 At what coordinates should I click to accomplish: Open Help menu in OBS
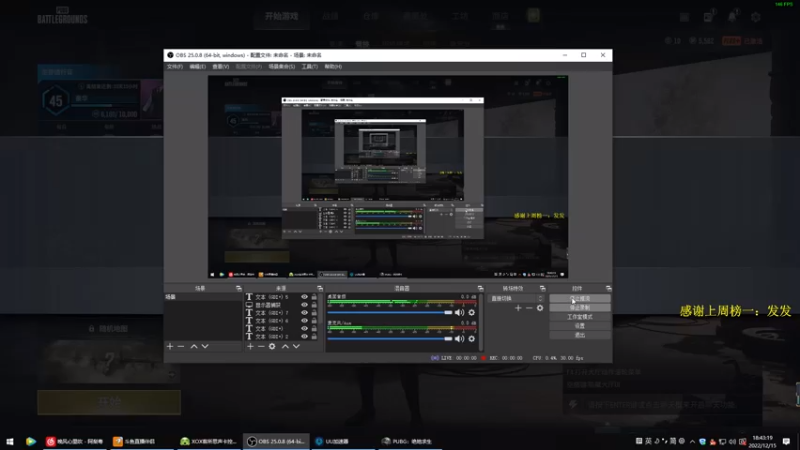coord(333,67)
